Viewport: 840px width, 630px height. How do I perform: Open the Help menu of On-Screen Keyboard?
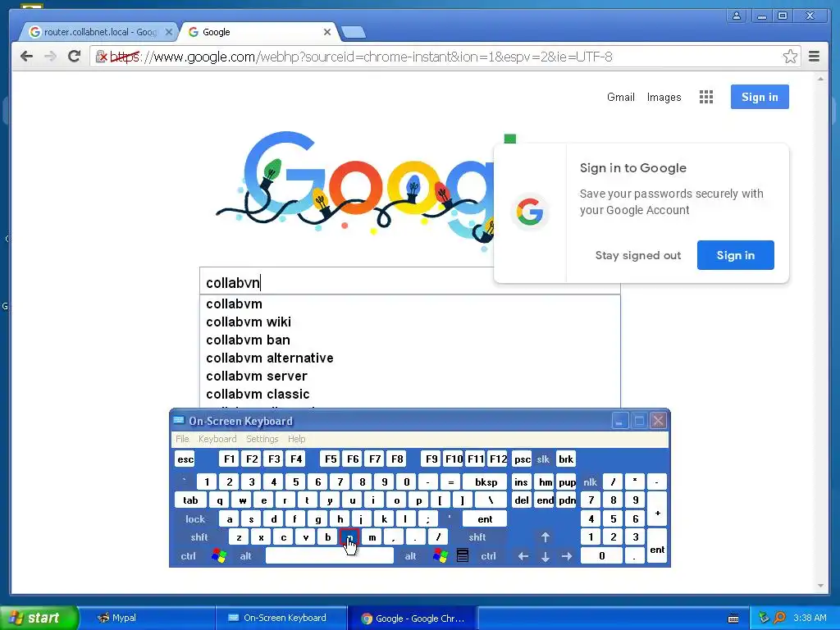click(x=296, y=439)
